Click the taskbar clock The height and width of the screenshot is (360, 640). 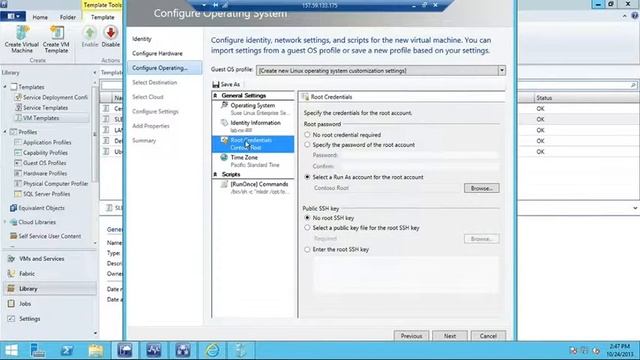pyautogui.click(x=620, y=351)
